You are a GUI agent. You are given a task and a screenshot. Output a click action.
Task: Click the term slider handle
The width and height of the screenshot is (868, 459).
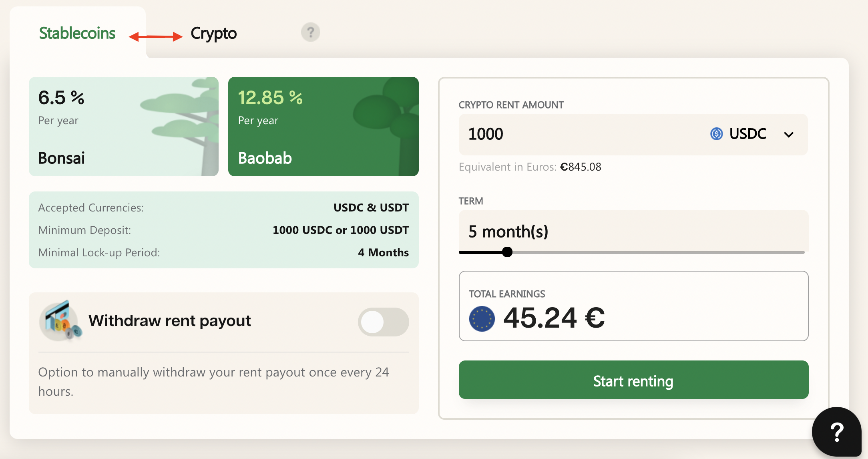point(507,252)
